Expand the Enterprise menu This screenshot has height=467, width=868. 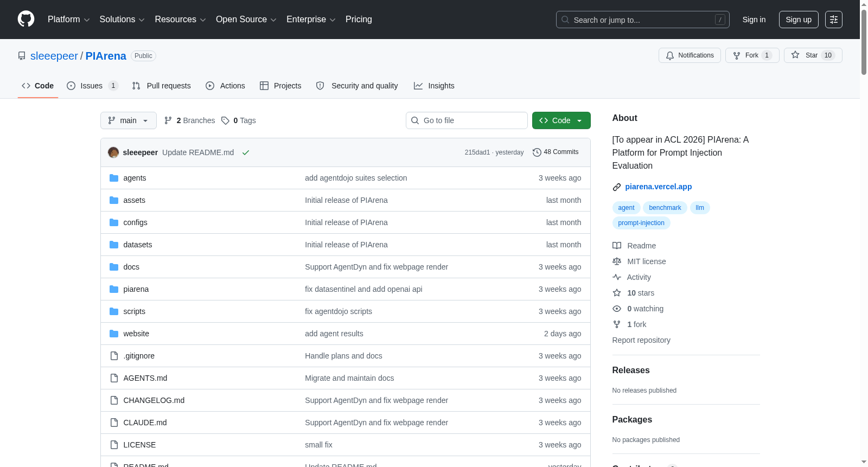pyautogui.click(x=311, y=20)
